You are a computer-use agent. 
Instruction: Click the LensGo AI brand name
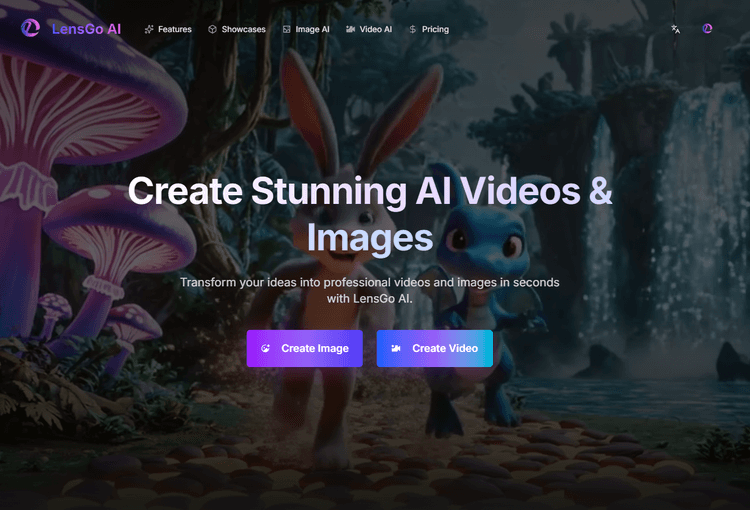(87, 29)
